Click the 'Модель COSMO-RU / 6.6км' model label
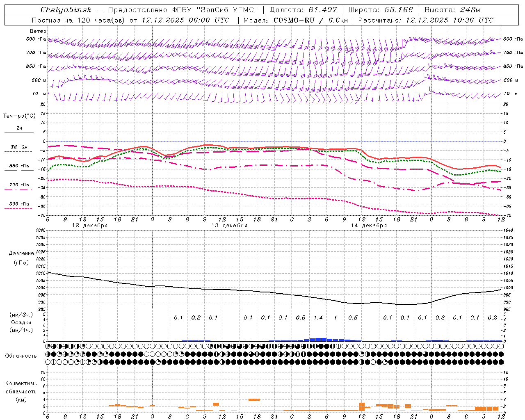525x420 pixels. (295, 20)
